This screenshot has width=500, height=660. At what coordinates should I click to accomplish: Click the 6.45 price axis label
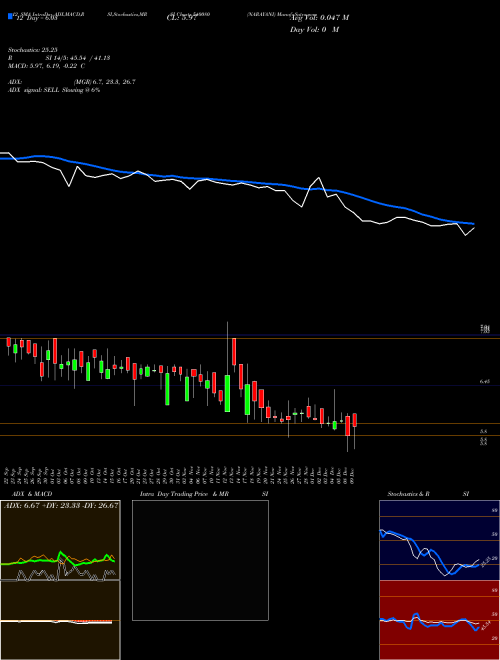pyautogui.click(x=484, y=381)
